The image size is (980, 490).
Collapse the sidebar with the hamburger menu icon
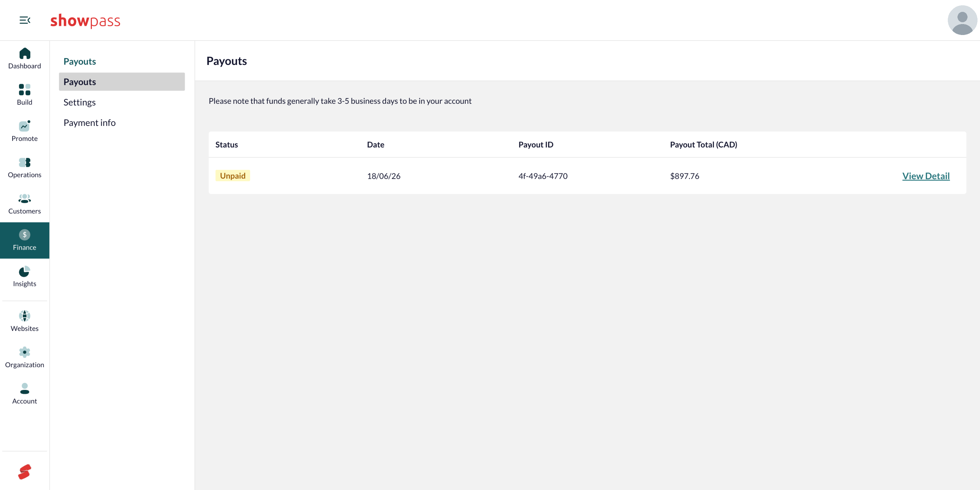[x=25, y=20]
